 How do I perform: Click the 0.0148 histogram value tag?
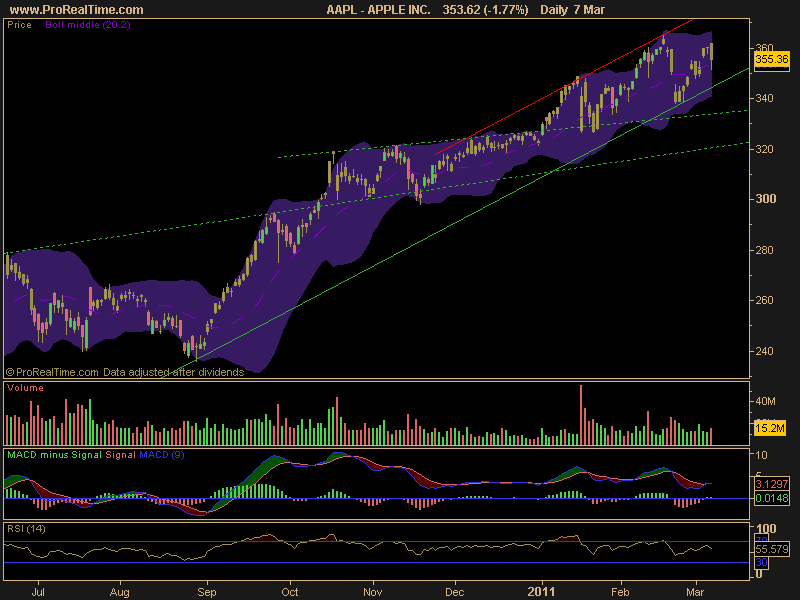pyautogui.click(x=771, y=497)
